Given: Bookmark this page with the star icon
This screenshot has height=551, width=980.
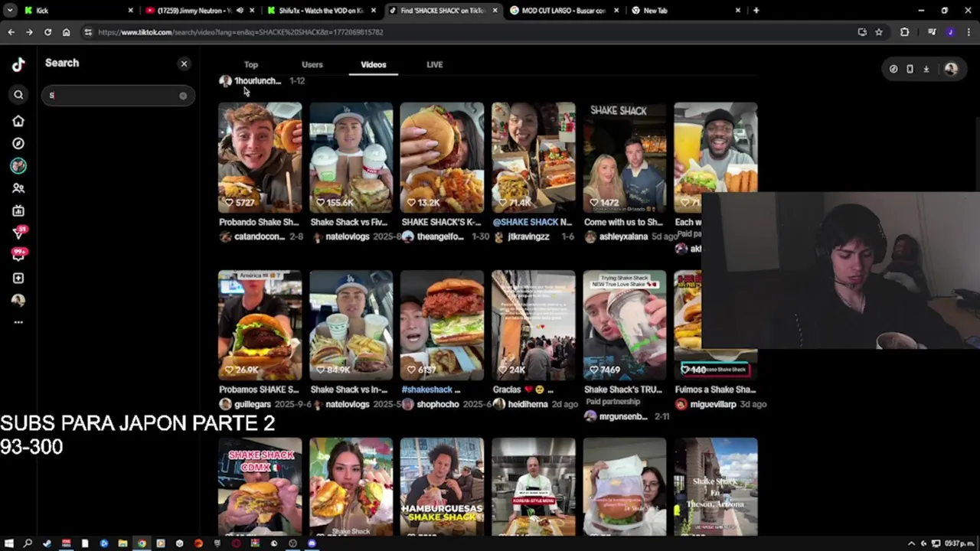Looking at the screenshot, I should tap(879, 32).
